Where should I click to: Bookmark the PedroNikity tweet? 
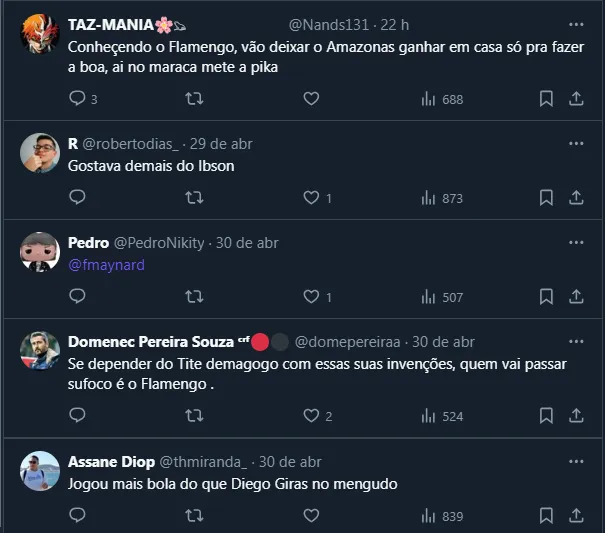point(546,297)
